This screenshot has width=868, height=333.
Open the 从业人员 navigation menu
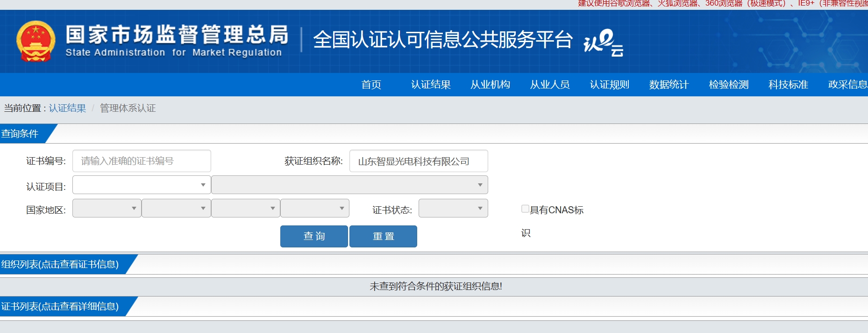point(550,85)
